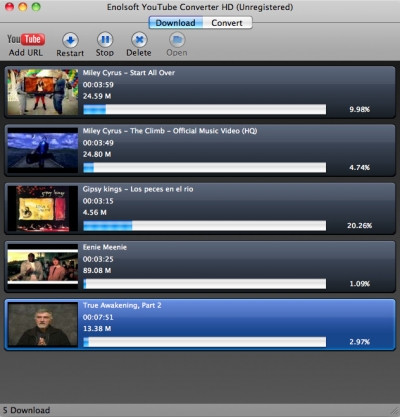Click The Climb download progress bar
This screenshot has width=400, height=418.
[205, 167]
